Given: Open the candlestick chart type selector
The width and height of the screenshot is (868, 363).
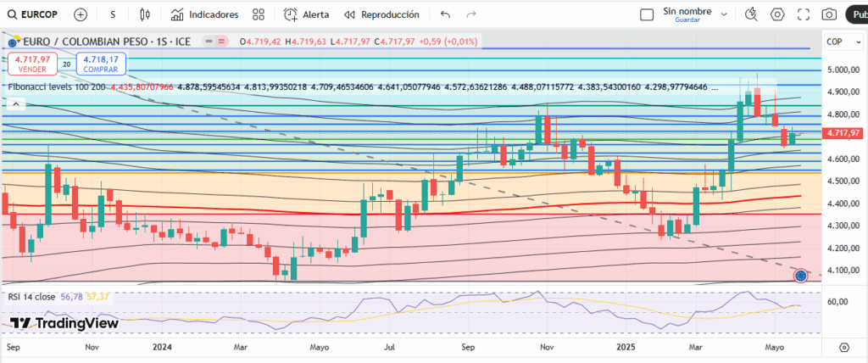Looking at the screenshot, I should coord(145,14).
